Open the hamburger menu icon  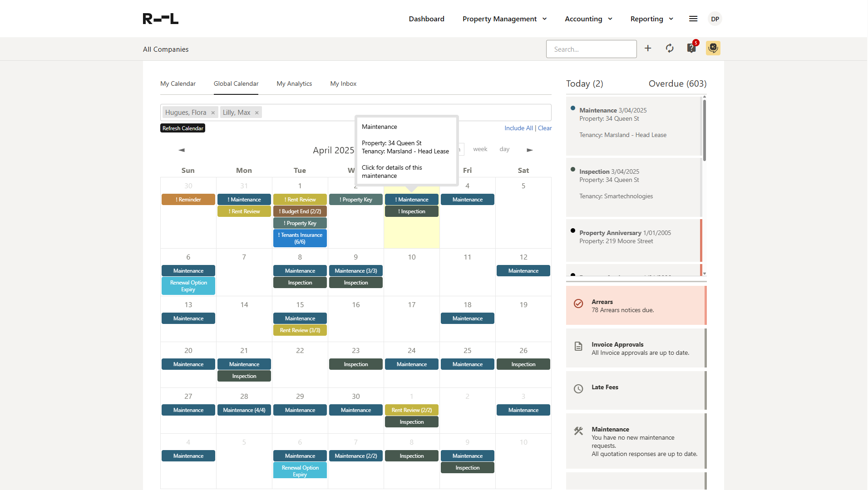coord(693,19)
